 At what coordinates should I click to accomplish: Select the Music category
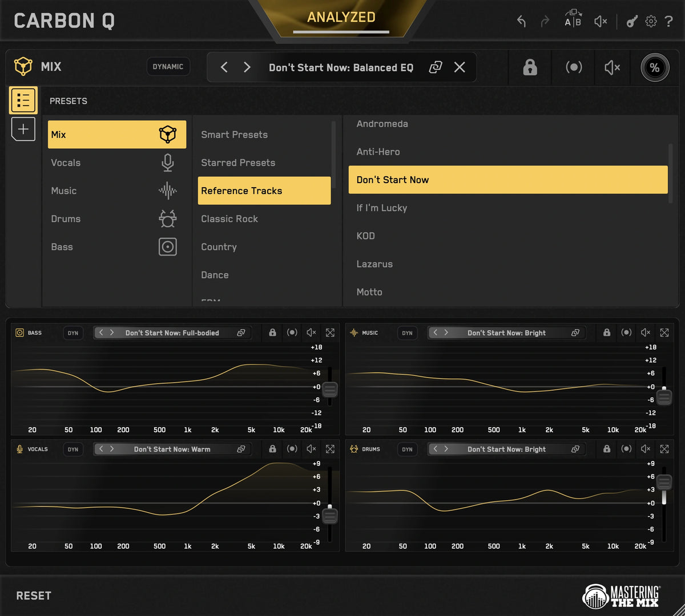pos(117,191)
